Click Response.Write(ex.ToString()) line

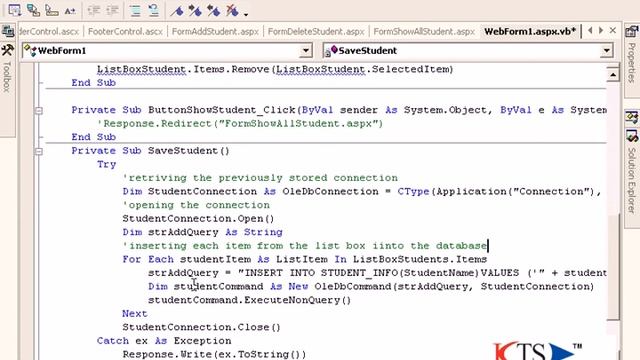[x=214, y=354]
